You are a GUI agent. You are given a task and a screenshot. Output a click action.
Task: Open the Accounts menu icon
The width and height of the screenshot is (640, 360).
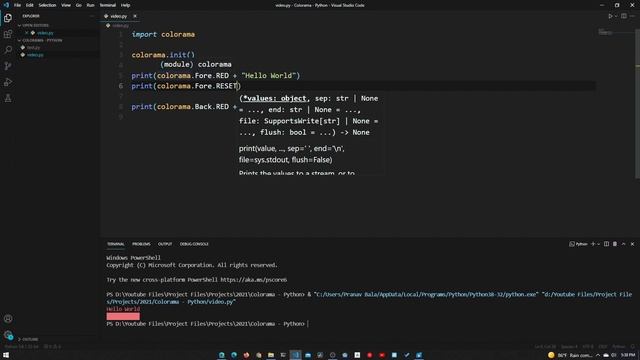(8, 319)
